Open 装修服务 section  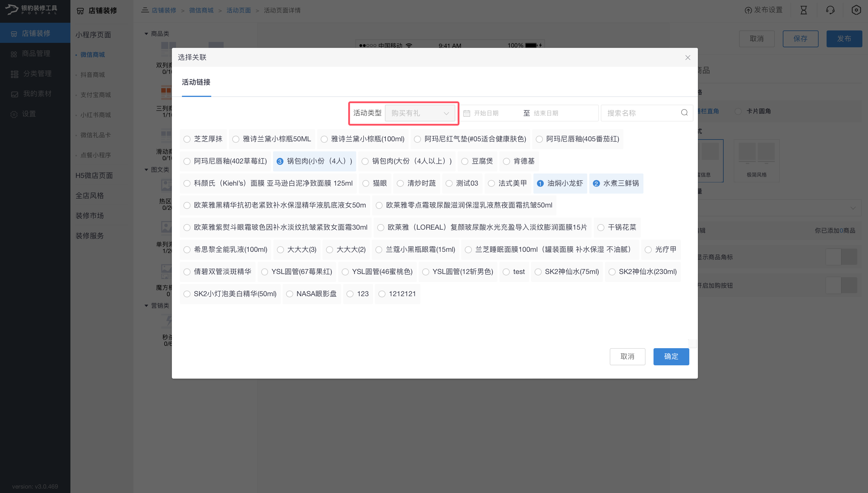tap(89, 236)
